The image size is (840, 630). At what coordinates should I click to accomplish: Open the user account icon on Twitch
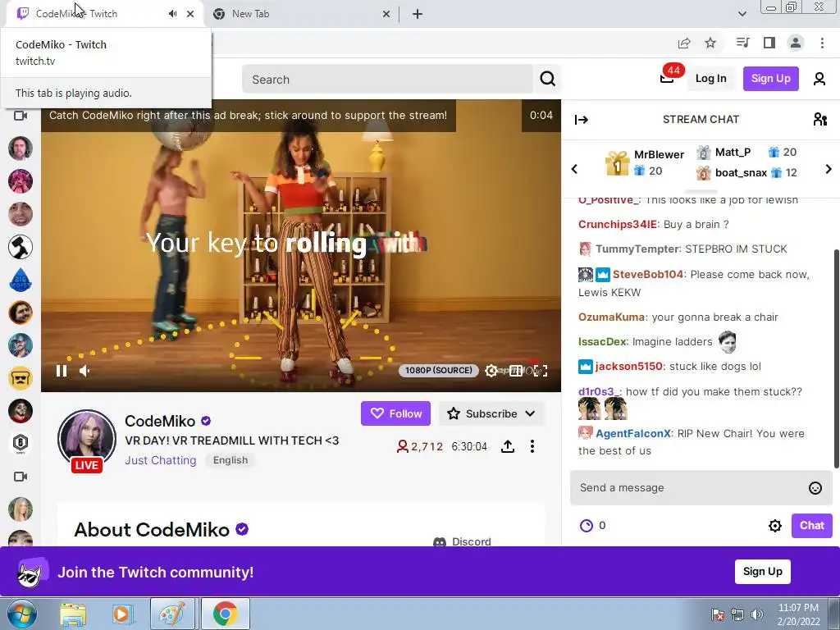pos(819,79)
